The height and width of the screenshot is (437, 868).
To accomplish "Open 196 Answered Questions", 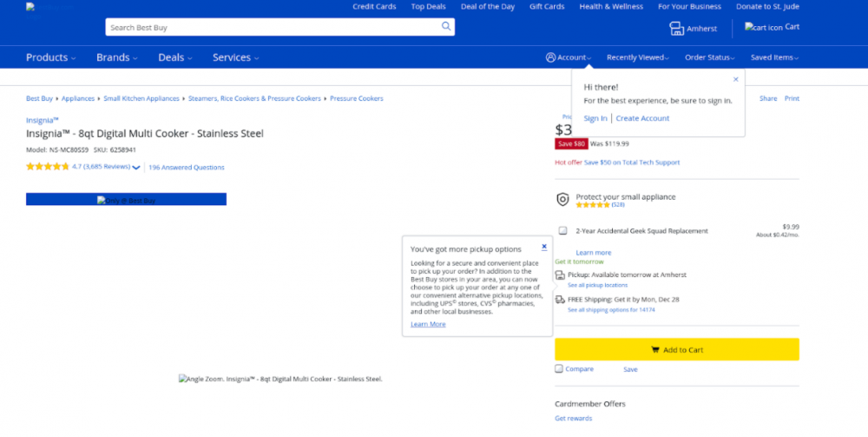I will (186, 168).
